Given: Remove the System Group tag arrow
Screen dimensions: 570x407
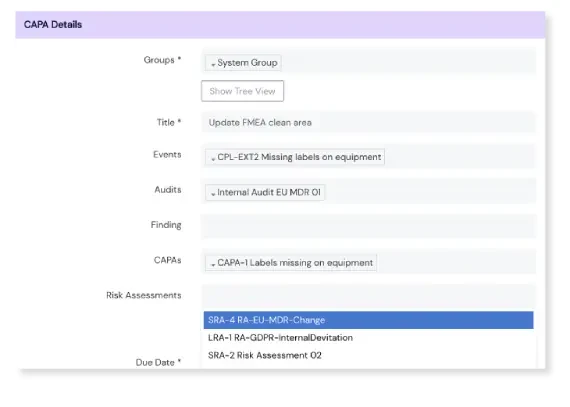Looking at the screenshot, I should pyautogui.click(x=213, y=64).
